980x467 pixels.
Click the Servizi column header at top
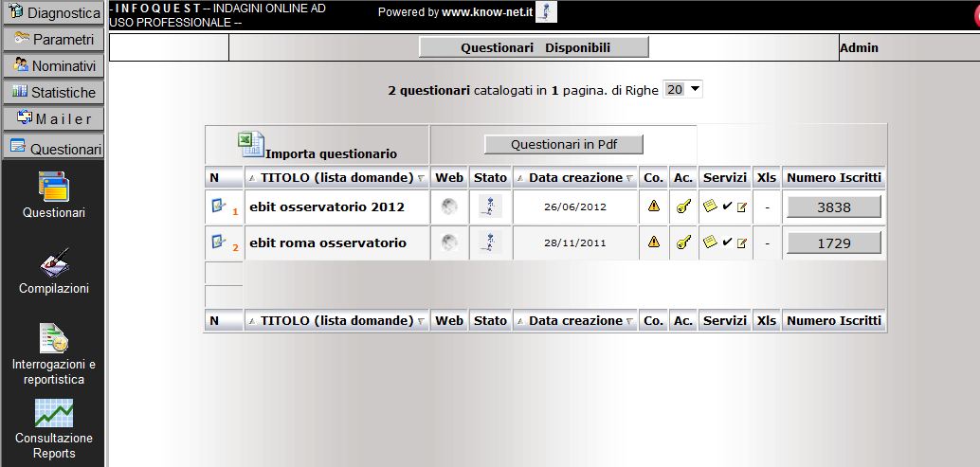tap(725, 178)
